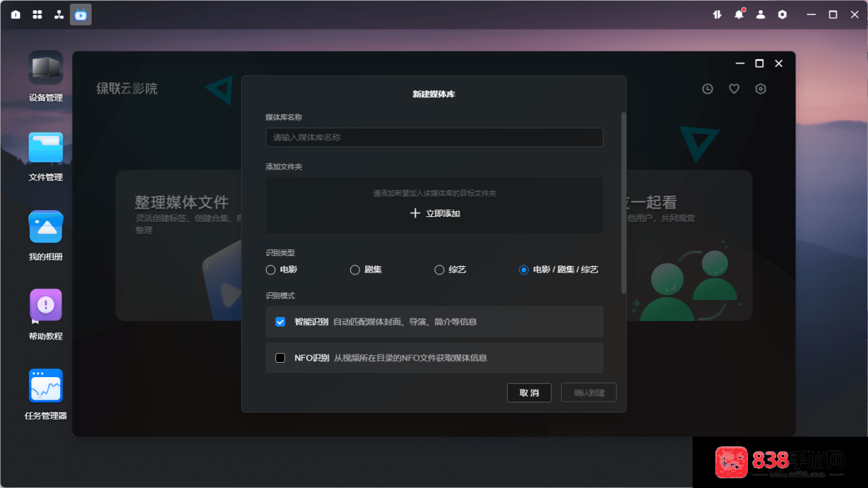Click 确认新建 button
Image resolution: width=868 pixels, height=488 pixels.
click(x=589, y=393)
